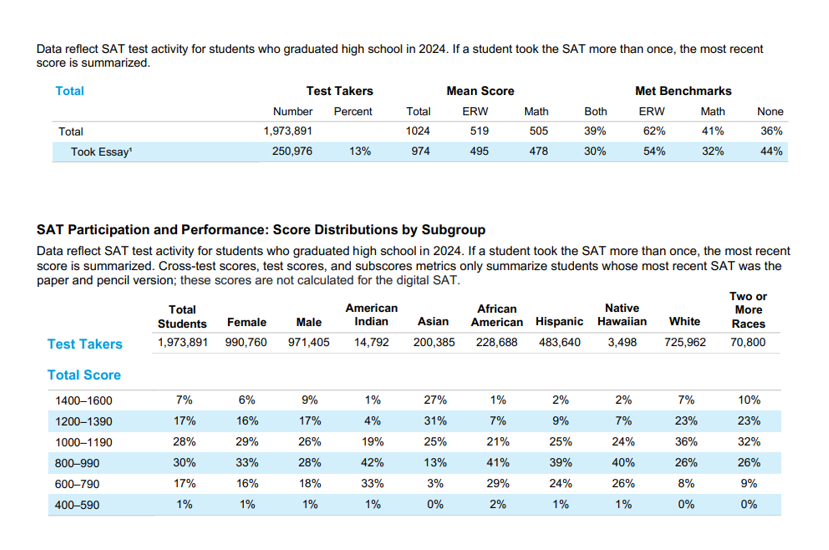
Task: Click the Took Essay number 250,976
Action: (292, 151)
